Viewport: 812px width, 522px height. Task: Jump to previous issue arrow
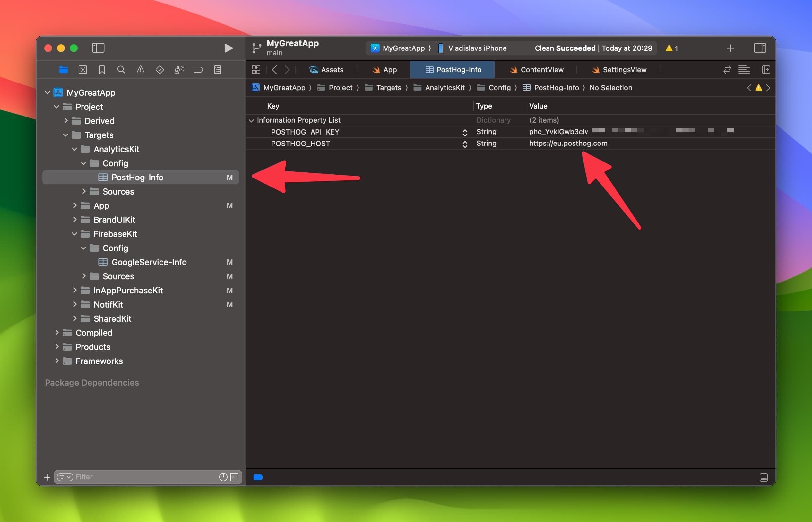[x=749, y=88]
